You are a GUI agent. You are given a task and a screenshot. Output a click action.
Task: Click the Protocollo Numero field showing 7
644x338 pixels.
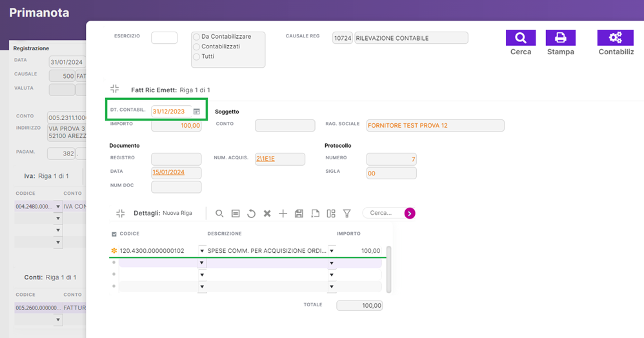391,159
